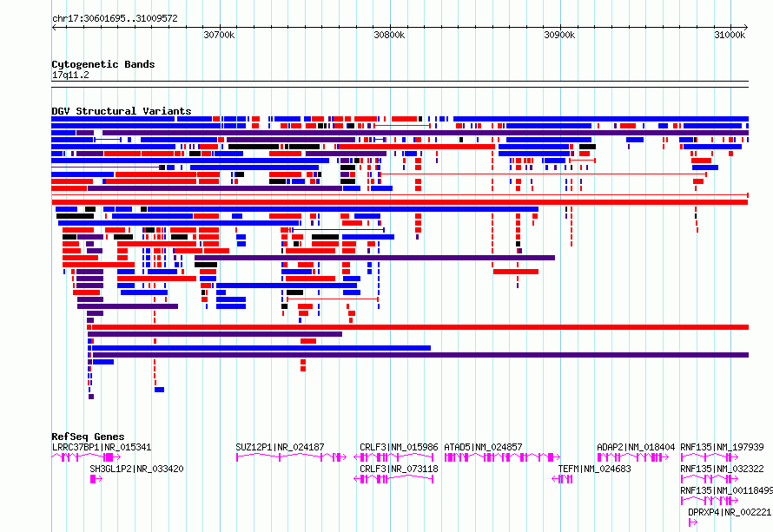Click the thick full-width red variant bar mid-track
This screenshot has width=773, height=532.
point(400,202)
